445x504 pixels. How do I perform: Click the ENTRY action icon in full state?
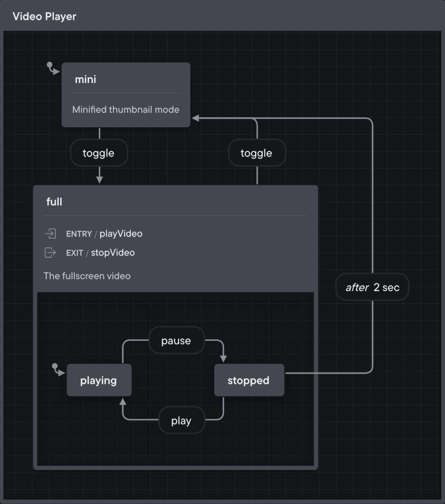[50, 234]
